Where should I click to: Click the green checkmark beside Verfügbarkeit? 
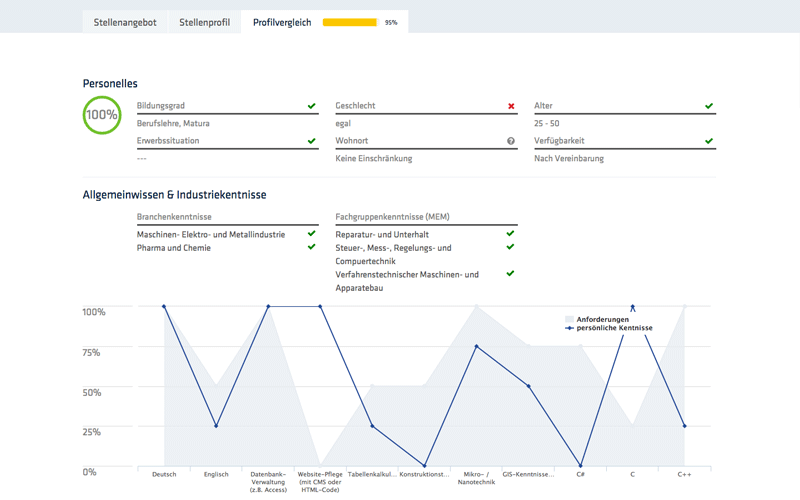709,141
